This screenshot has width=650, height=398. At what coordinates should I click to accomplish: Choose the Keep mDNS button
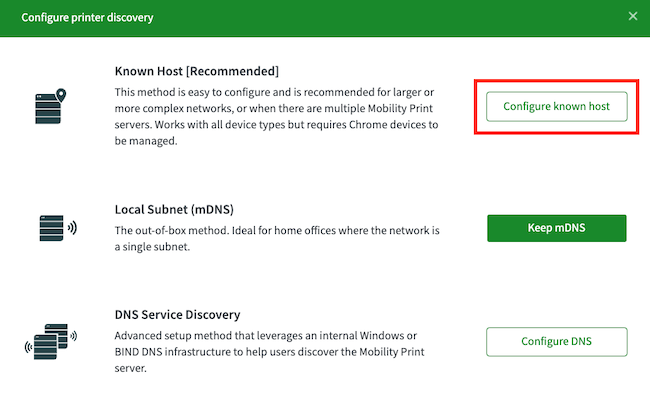pos(556,228)
